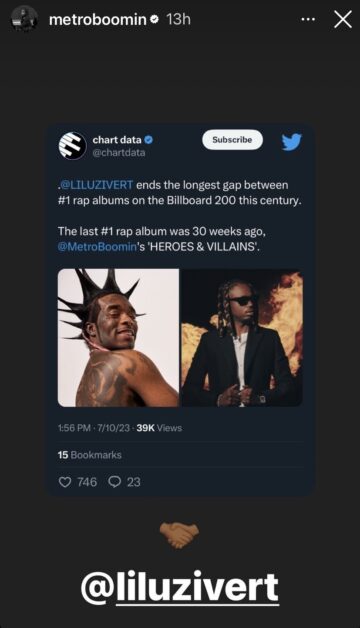Screen dimensions: 360x628
Task: Close the story with the X icon
Action: pos(343,19)
